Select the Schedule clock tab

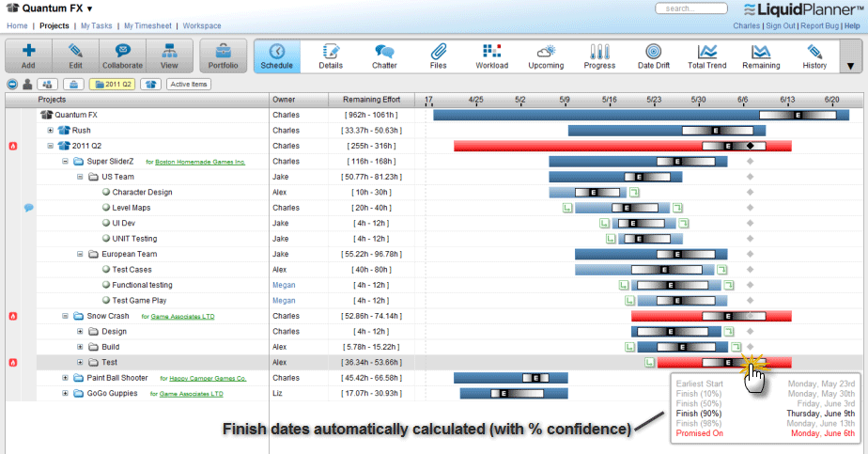(x=277, y=55)
